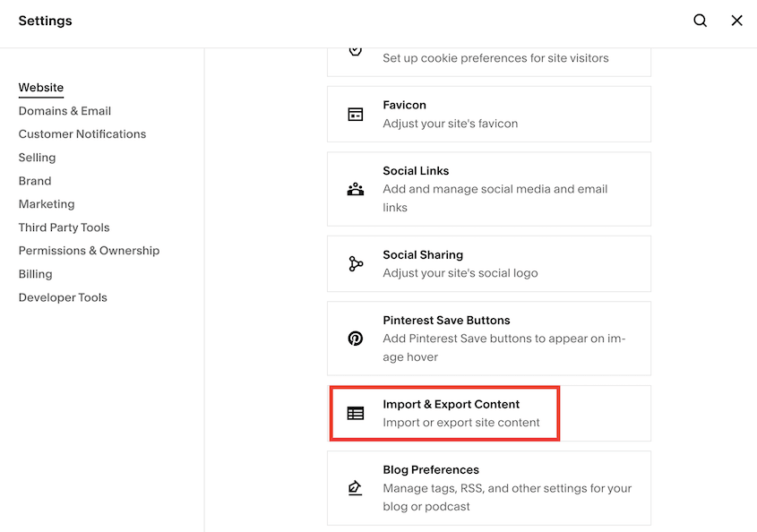Screen dimensions: 757x532
Task: Click the Import & Export table icon
Action: (x=356, y=413)
